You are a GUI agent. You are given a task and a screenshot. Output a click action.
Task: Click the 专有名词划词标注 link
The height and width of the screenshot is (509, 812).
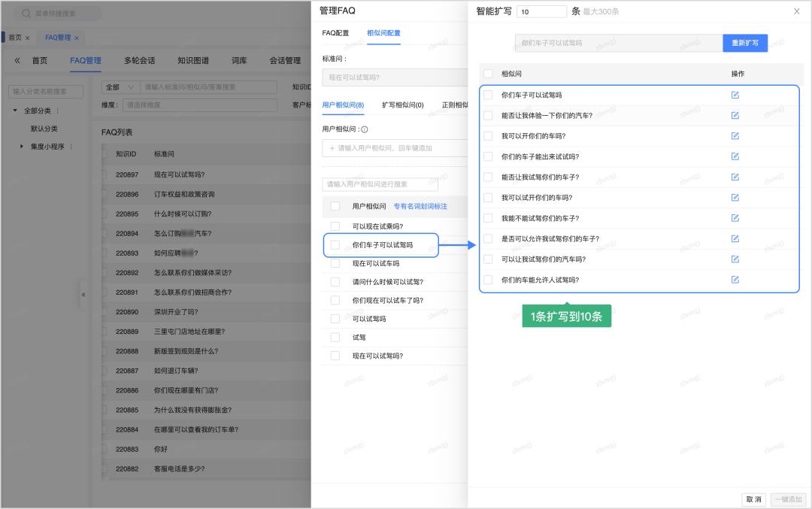[420, 206]
